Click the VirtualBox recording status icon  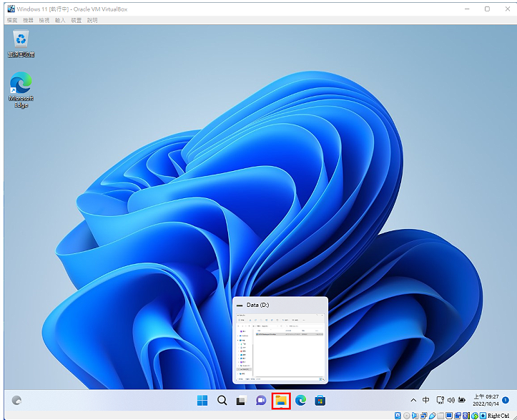[x=458, y=416]
